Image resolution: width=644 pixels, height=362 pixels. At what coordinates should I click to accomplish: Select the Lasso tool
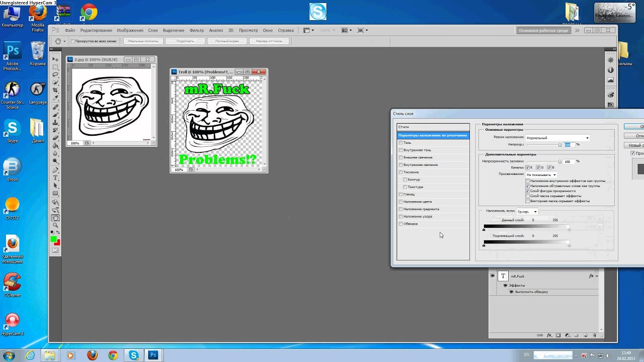tap(55, 74)
